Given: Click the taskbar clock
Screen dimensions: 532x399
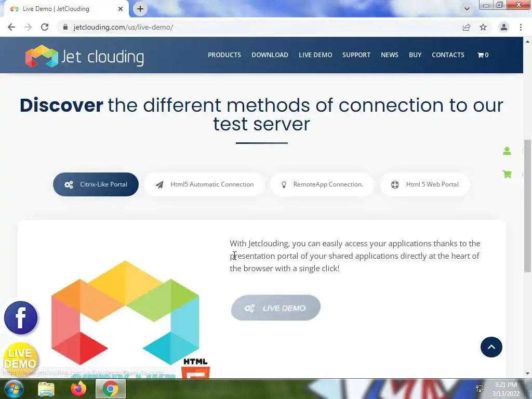Looking at the screenshot, I should [506, 389].
